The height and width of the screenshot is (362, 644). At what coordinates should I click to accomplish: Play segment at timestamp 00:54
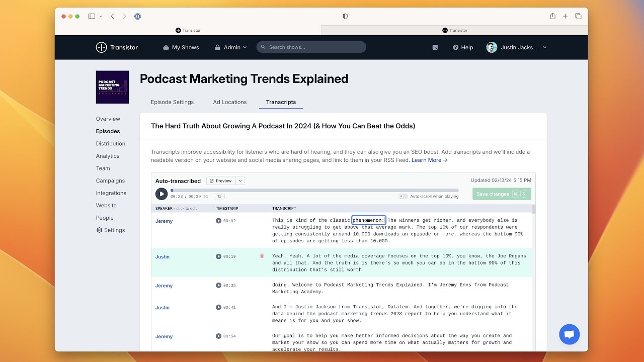click(x=218, y=336)
